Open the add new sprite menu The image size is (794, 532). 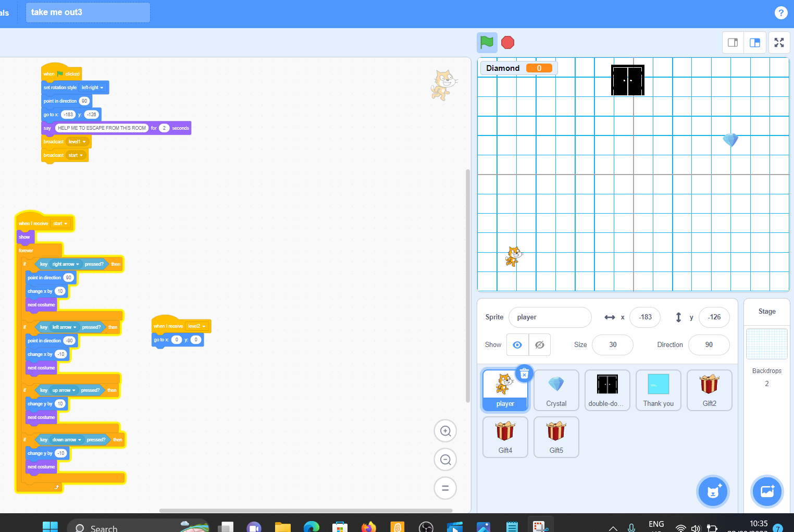click(x=713, y=491)
